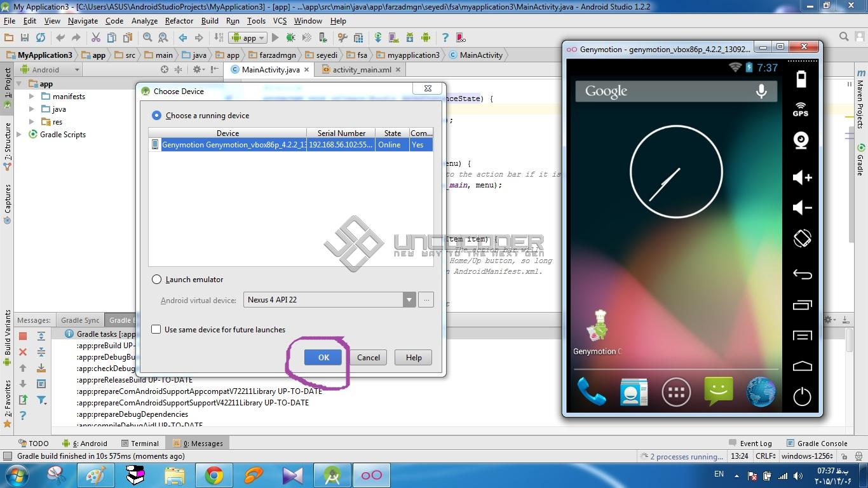Click the Google search bar in emulator

[x=676, y=91]
